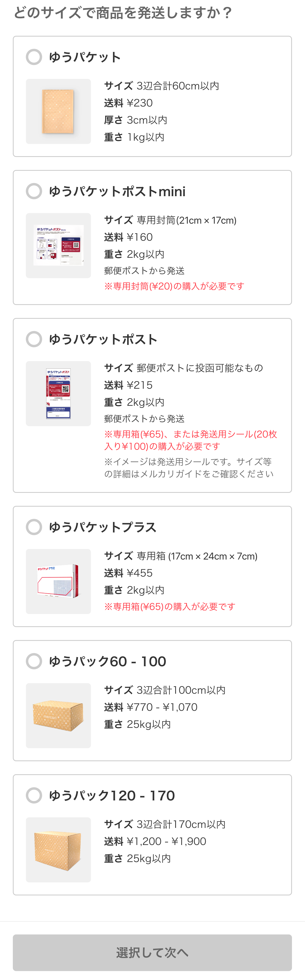Tap the ゆうパケット option title
Viewport: 305px width, 980px height.
click(x=84, y=57)
